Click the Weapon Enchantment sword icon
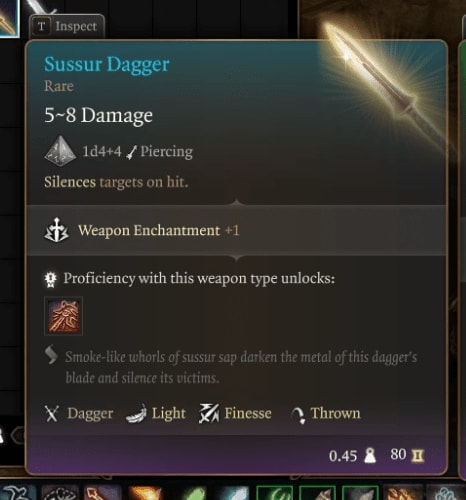This screenshot has height=500, width=466. 57,230
